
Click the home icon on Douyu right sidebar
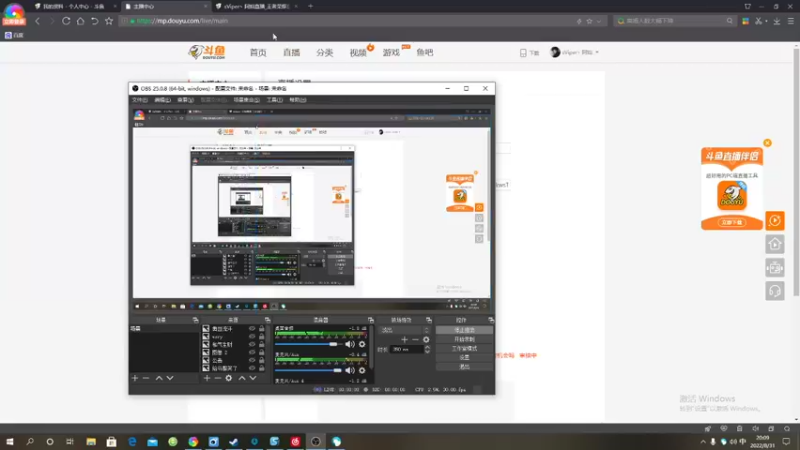[x=775, y=244]
